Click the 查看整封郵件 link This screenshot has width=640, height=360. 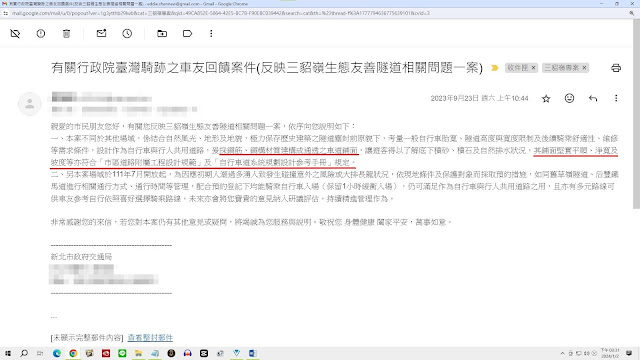tap(150, 338)
